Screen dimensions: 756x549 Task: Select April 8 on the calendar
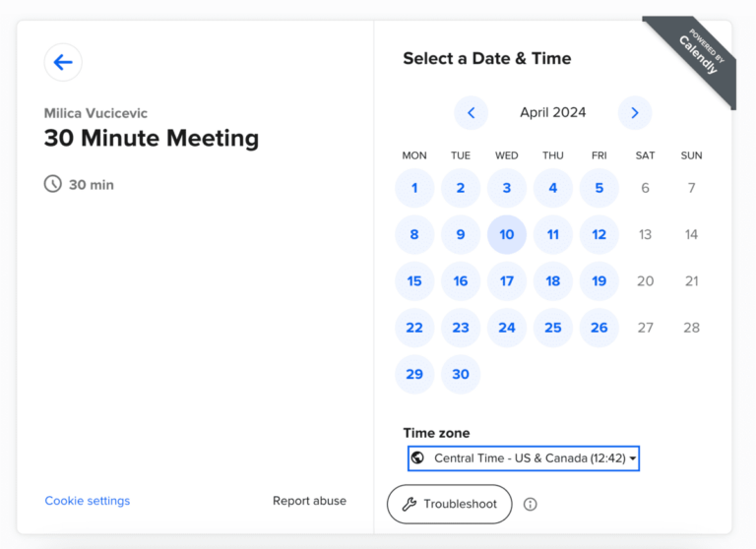(414, 235)
